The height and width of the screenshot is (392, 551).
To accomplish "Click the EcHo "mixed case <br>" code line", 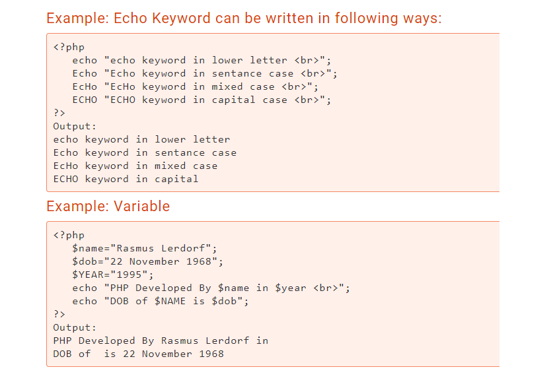I will pyautogui.click(x=195, y=86).
